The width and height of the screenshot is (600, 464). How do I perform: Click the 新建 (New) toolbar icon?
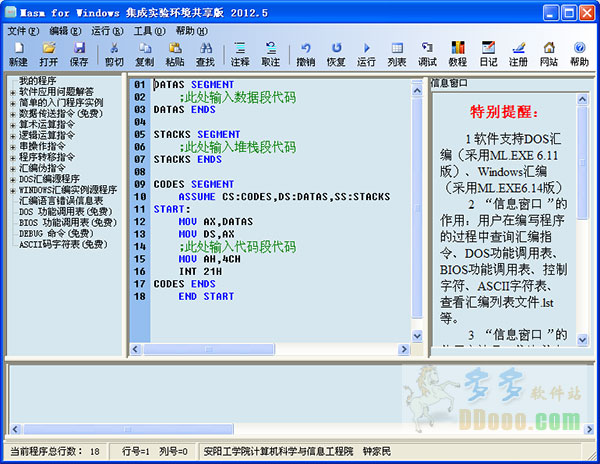pyautogui.click(x=18, y=54)
